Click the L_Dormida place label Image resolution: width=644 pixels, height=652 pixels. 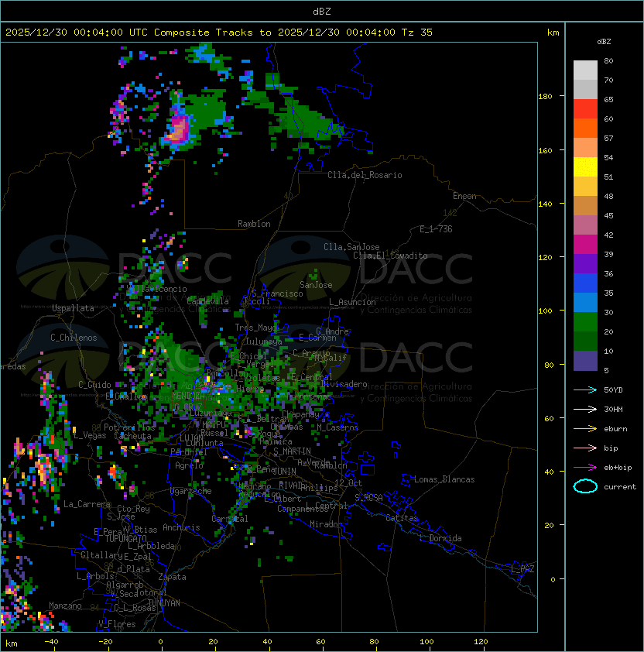440,538
